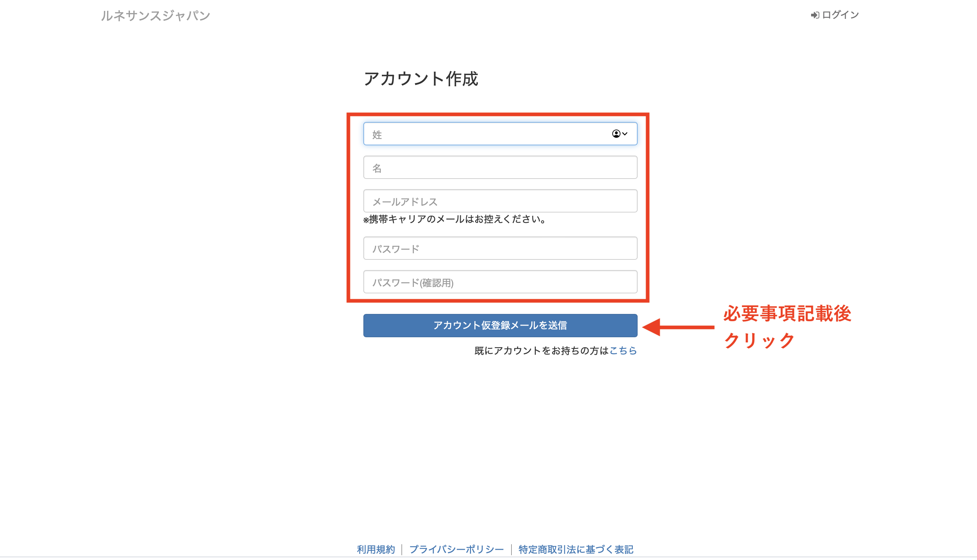
Task: Click into the メールアドレス field
Action: coord(500,201)
